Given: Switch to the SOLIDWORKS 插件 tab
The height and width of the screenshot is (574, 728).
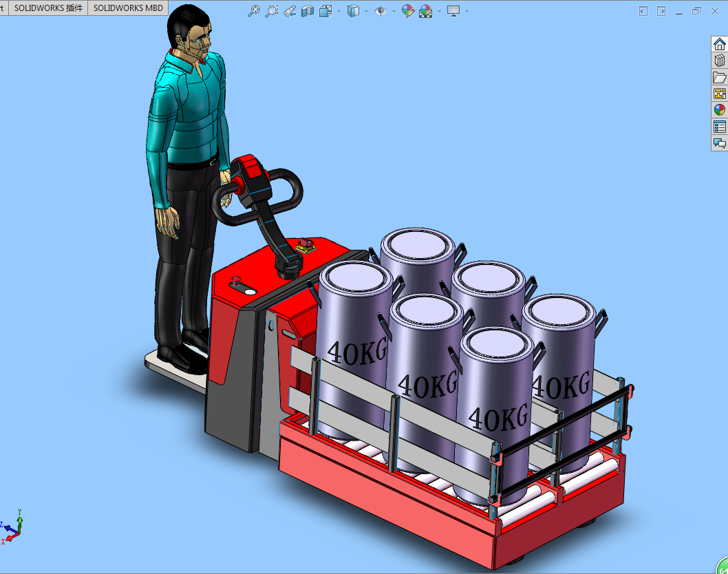Looking at the screenshot, I should pos(48,8).
